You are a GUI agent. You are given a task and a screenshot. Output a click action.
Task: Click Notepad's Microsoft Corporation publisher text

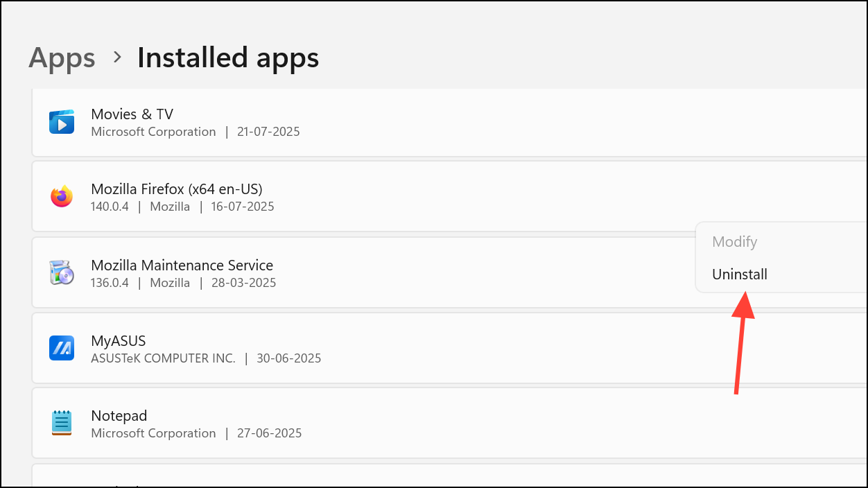pos(153,433)
